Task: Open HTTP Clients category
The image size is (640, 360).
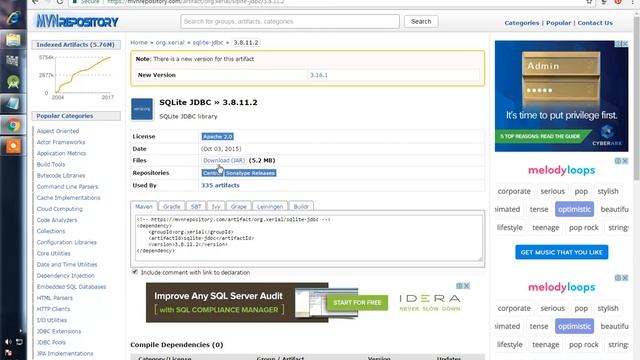Action: [x=53, y=309]
